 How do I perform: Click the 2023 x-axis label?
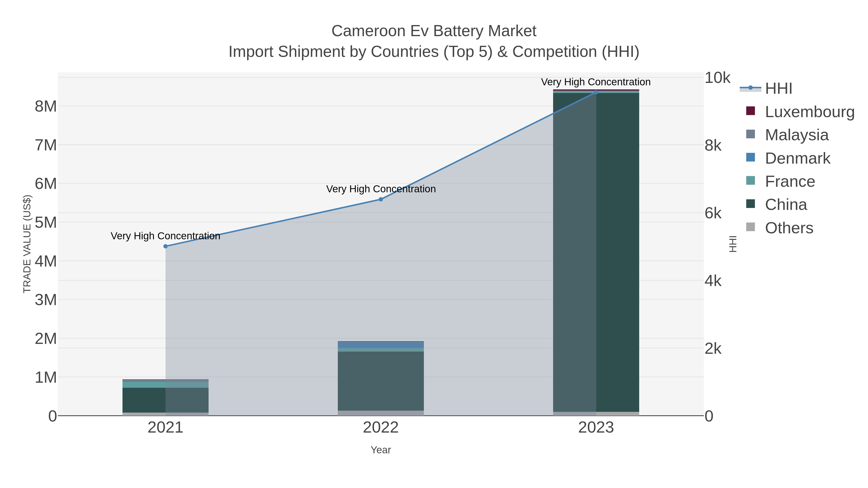(596, 428)
